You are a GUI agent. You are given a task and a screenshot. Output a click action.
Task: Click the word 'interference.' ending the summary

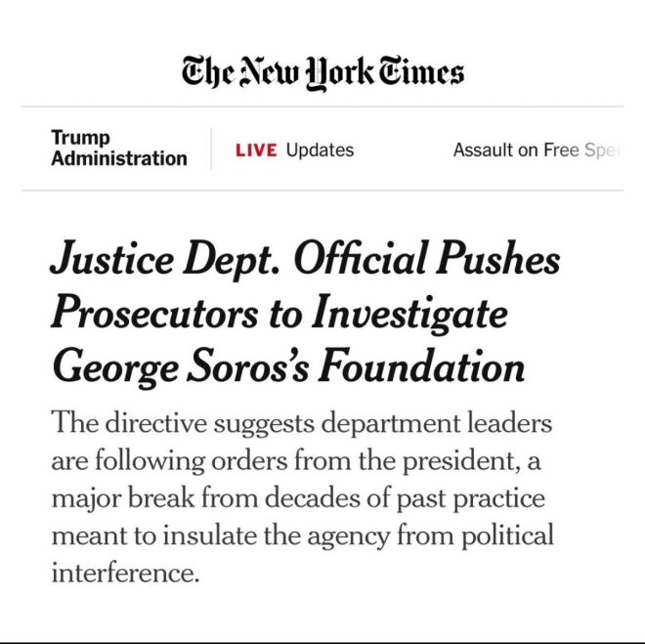pos(125,573)
